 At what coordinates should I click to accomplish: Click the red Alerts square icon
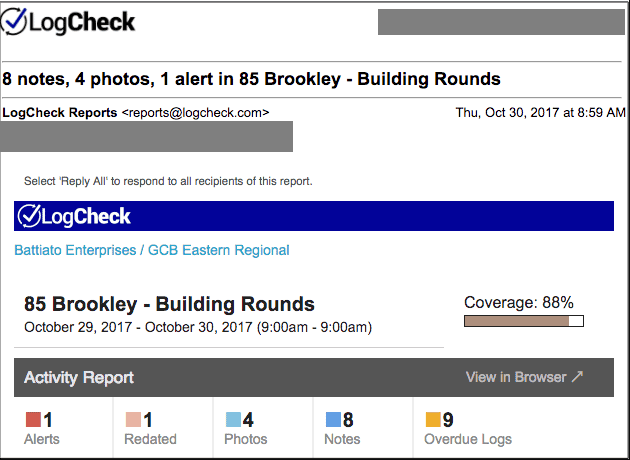pyautogui.click(x=33, y=419)
